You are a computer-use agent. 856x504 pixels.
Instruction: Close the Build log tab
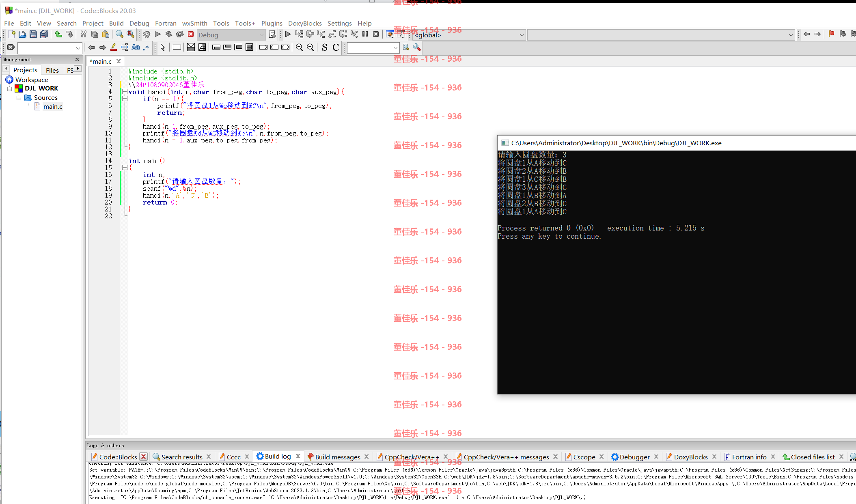[298, 457]
